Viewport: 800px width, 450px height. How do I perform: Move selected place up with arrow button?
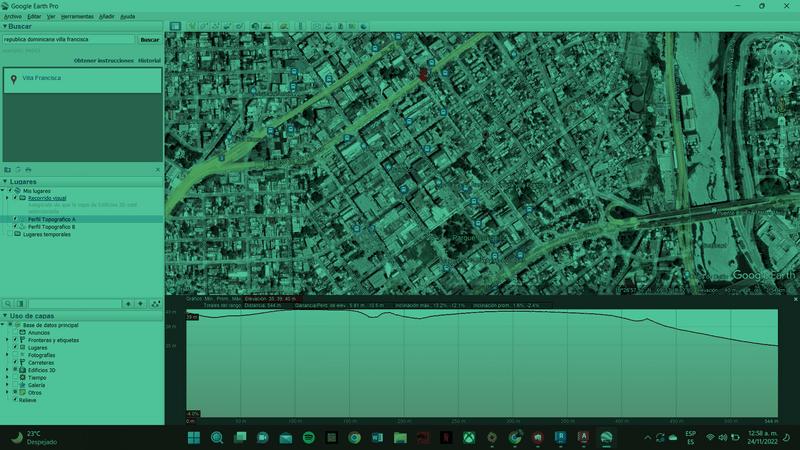tap(128, 304)
